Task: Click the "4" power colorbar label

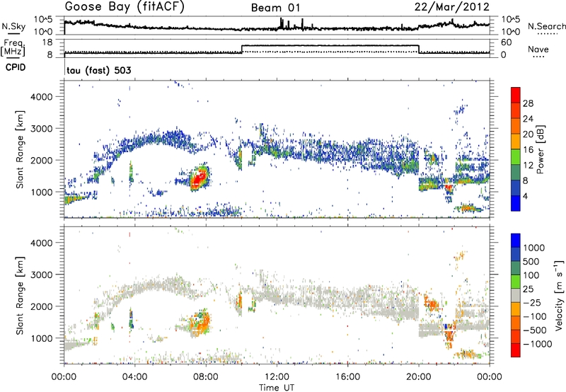Action: tap(526, 196)
